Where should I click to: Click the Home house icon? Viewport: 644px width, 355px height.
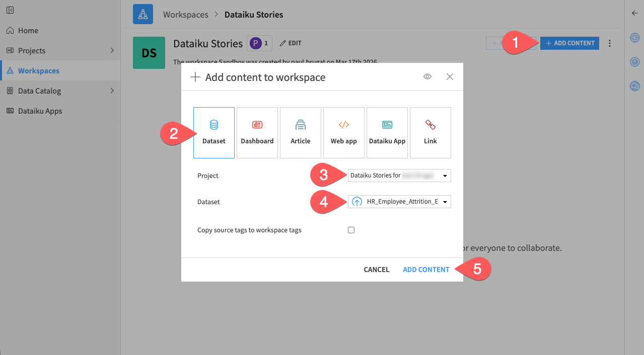pyautogui.click(x=10, y=31)
